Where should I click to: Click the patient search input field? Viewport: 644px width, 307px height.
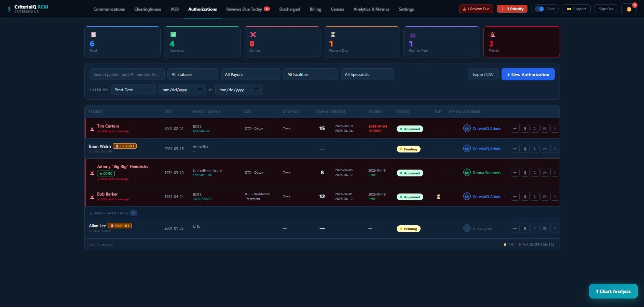[127, 74]
